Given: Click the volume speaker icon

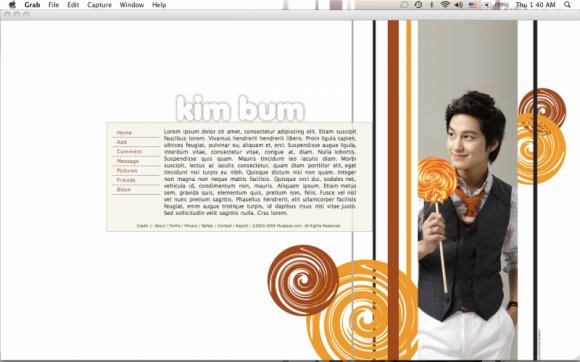Looking at the screenshot, I should (459, 5).
